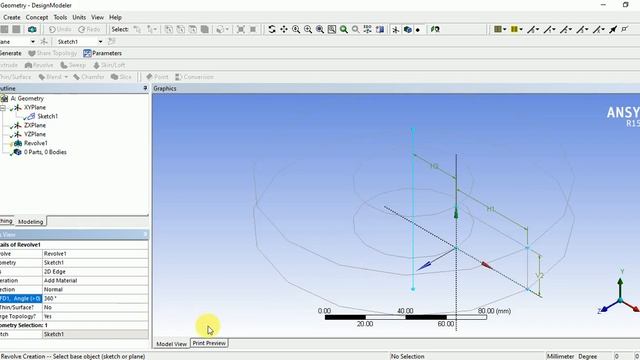This screenshot has width=640, height=360.
Task: Click the New Sketch icon
Action: 112,42
